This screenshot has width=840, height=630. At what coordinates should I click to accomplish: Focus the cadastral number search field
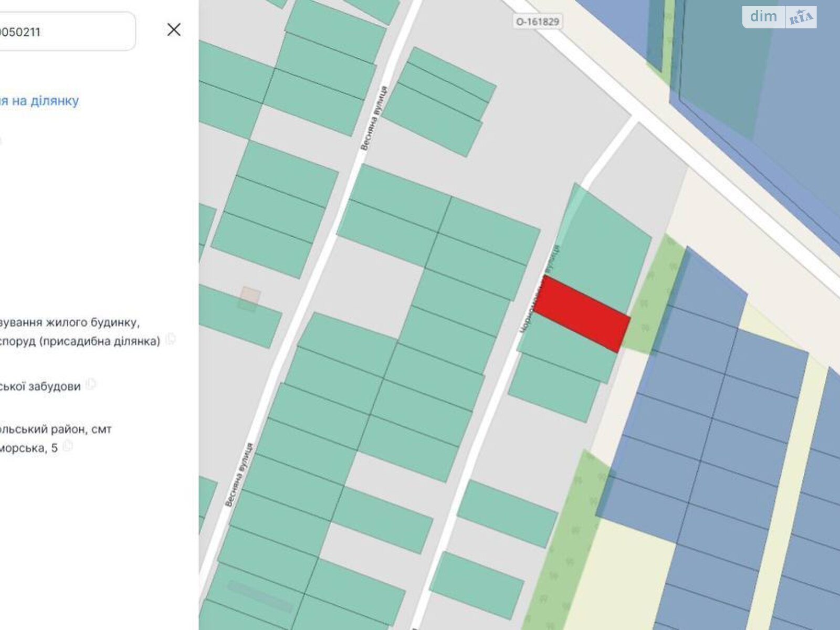click(63, 32)
